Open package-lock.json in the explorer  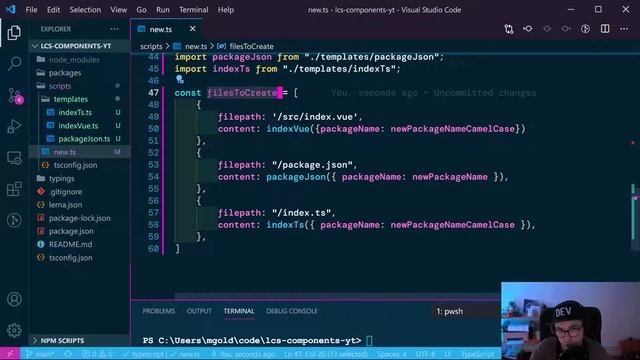80,218
